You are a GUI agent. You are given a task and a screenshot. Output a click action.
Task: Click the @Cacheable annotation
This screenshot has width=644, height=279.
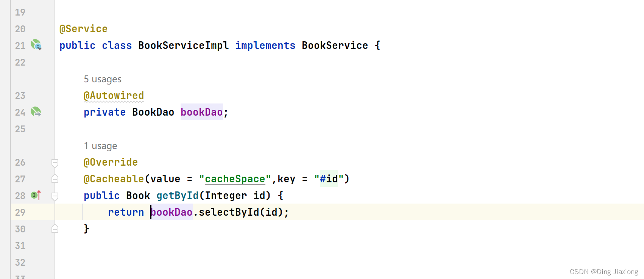click(x=114, y=179)
